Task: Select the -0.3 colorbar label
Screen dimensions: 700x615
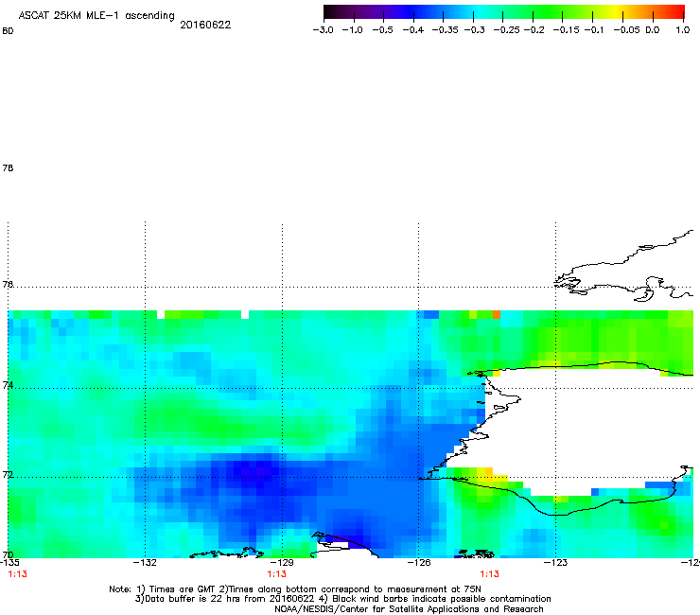Action: tap(474, 30)
